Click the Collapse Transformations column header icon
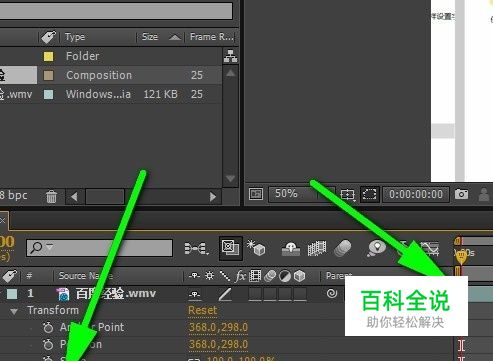The width and height of the screenshot is (493, 361). pyautogui.click(x=210, y=276)
